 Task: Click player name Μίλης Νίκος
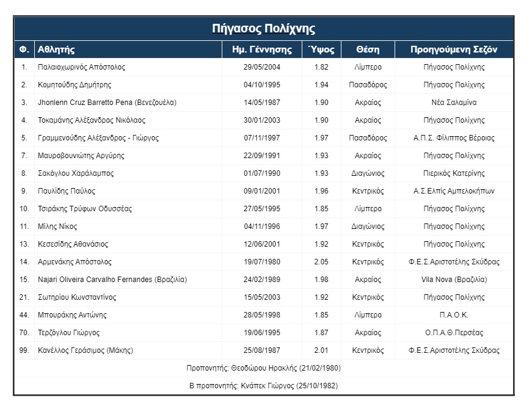57,227
